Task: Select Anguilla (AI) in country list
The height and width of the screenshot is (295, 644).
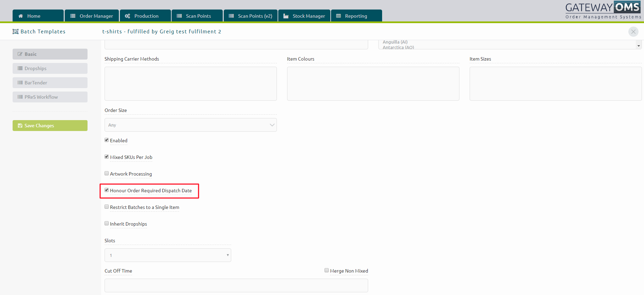Action: click(395, 42)
